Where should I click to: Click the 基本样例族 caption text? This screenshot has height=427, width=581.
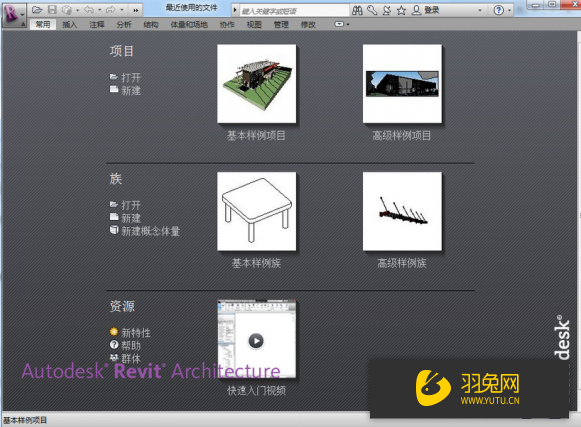click(256, 263)
